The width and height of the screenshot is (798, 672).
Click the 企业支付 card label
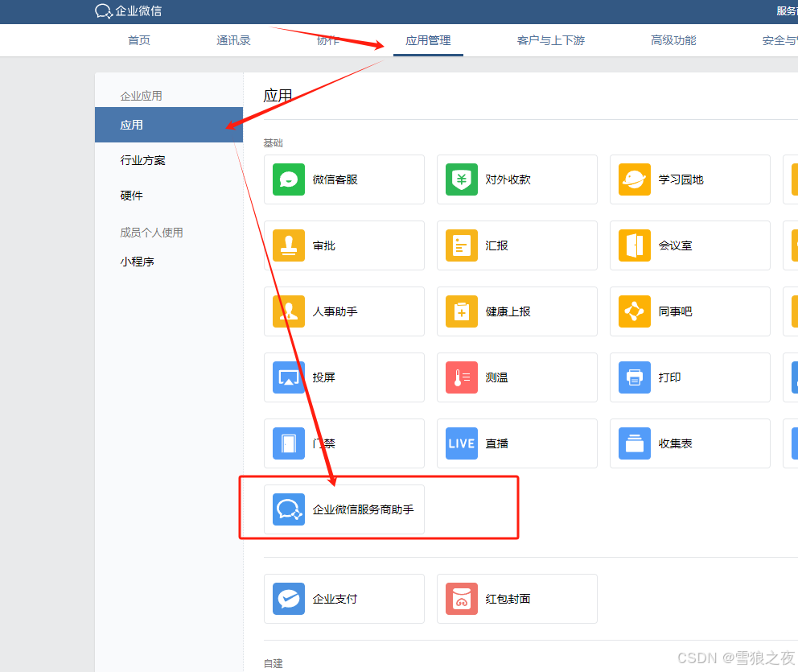335,599
